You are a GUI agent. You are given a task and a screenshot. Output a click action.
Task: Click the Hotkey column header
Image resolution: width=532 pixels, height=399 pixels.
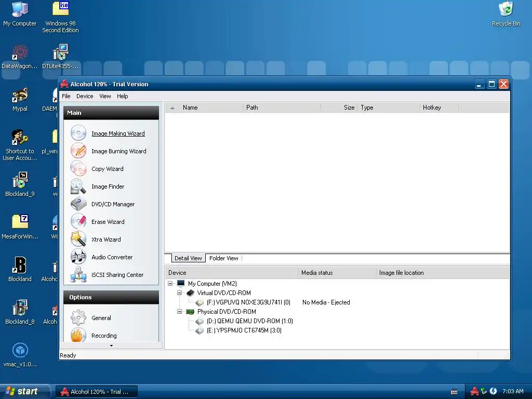pos(438,108)
